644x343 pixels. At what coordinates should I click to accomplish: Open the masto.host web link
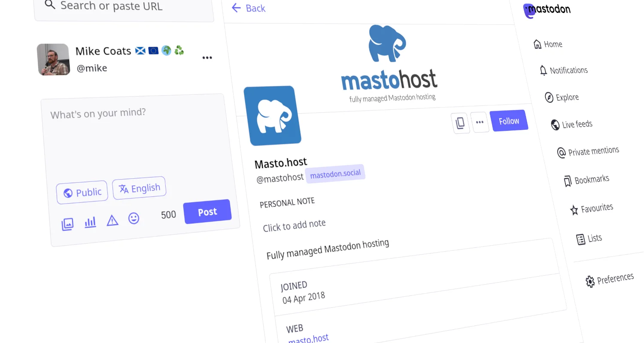coord(308,340)
